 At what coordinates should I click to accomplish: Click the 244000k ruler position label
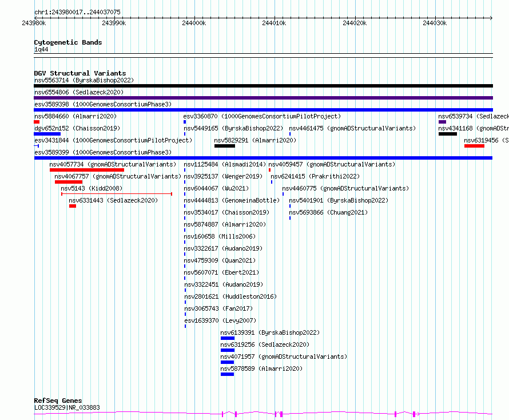[194, 23]
